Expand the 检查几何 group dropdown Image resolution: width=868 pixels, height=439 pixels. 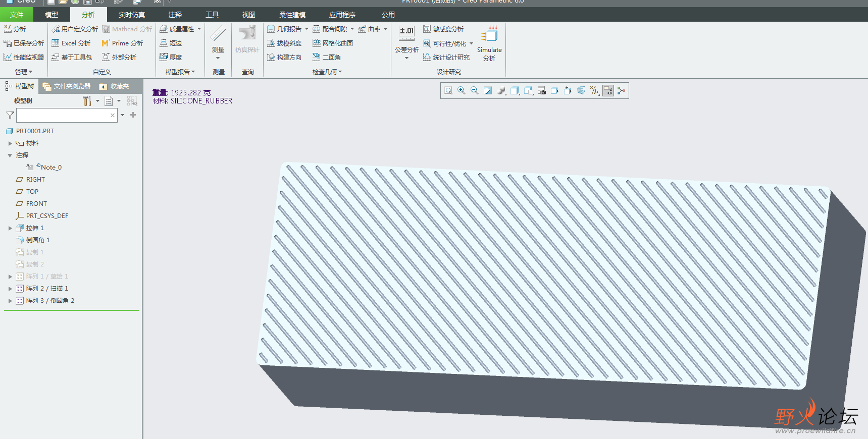pyautogui.click(x=327, y=72)
